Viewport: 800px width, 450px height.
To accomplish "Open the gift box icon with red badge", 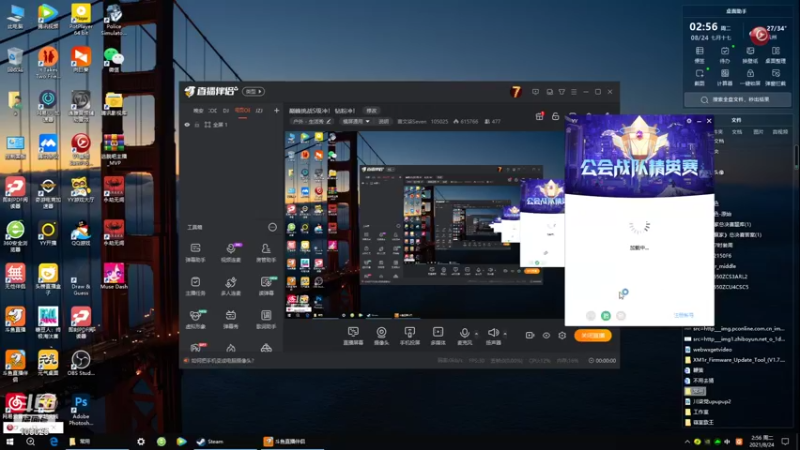I will point(539,116).
